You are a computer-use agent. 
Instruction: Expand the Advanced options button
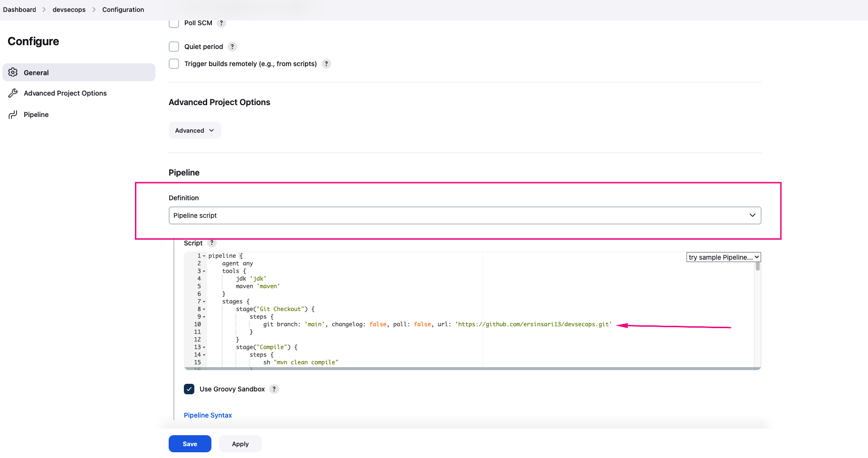195,130
